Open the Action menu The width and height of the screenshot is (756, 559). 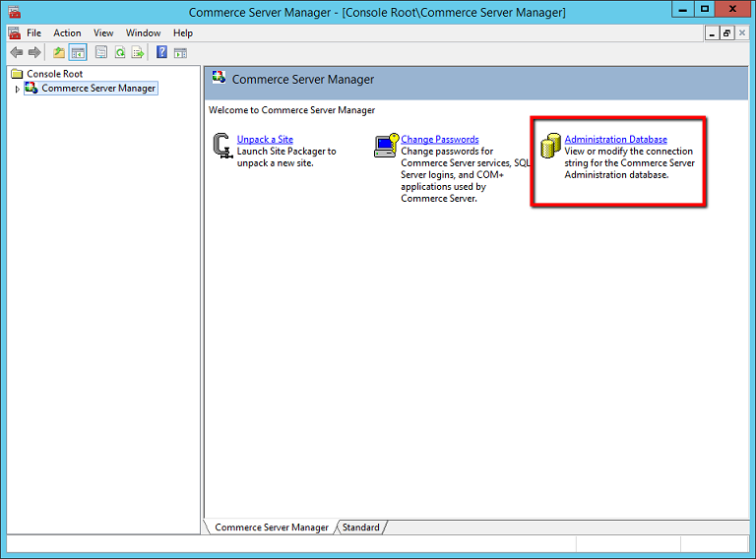tap(67, 32)
